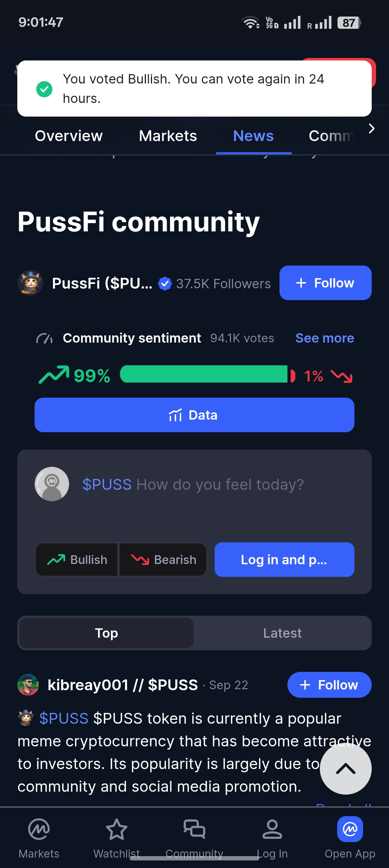Viewport: 389px width, 868px height.
Task: Tap the kibreay001 profile picture
Action: (x=28, y=685)
